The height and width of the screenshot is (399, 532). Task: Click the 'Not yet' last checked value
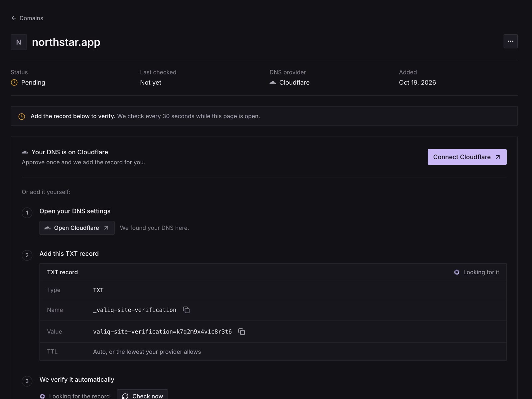[x=151, y=82]
